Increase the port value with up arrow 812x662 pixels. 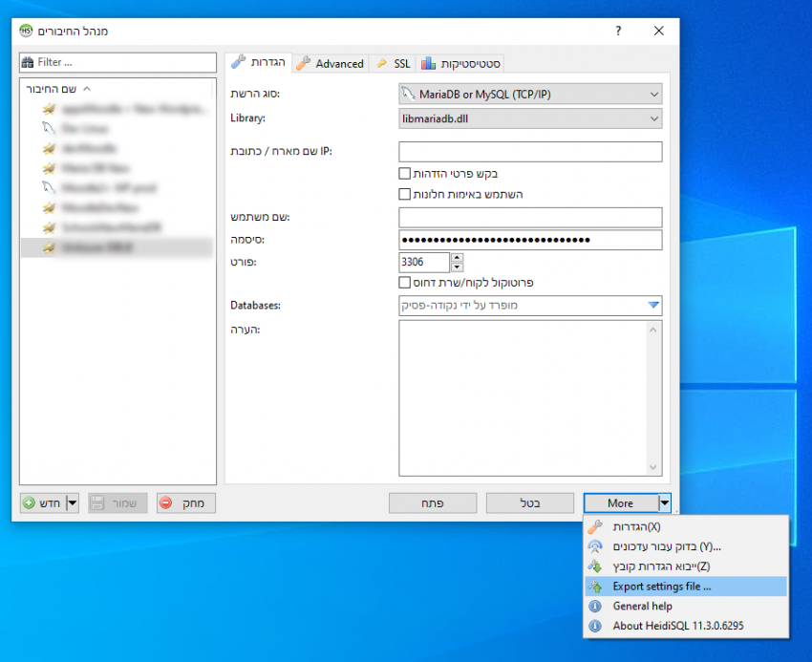[x=457, y=258]
